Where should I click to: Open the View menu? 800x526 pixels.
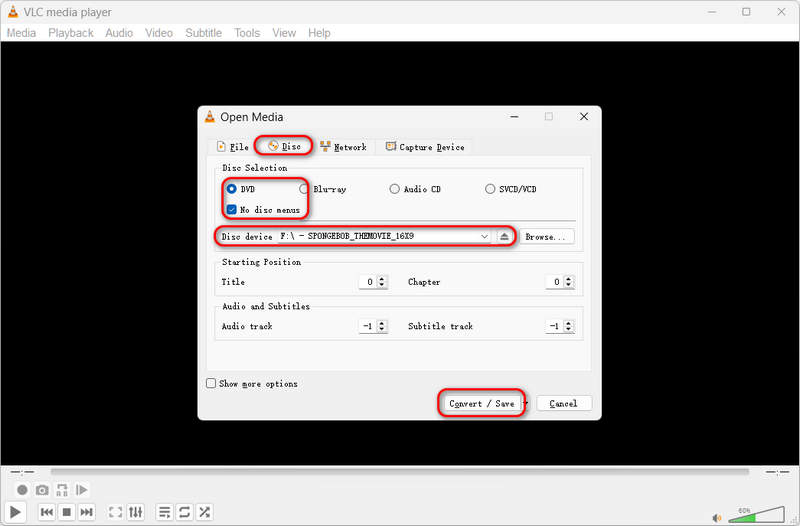tap(284, 33)
